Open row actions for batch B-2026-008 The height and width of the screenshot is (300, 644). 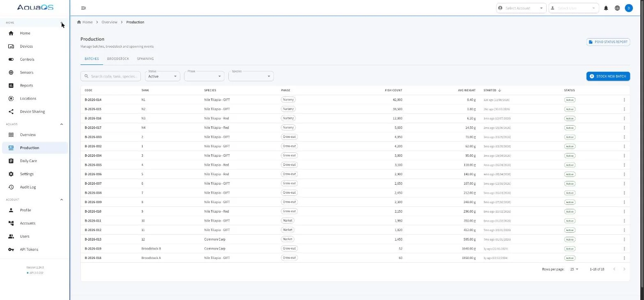coord(624,193)
